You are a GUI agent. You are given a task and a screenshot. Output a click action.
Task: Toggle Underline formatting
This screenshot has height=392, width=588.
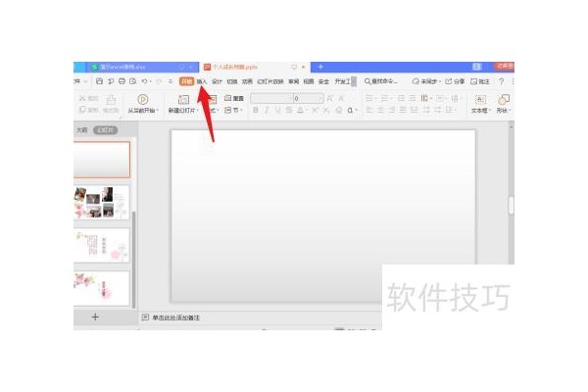click(x=278, y=110)
